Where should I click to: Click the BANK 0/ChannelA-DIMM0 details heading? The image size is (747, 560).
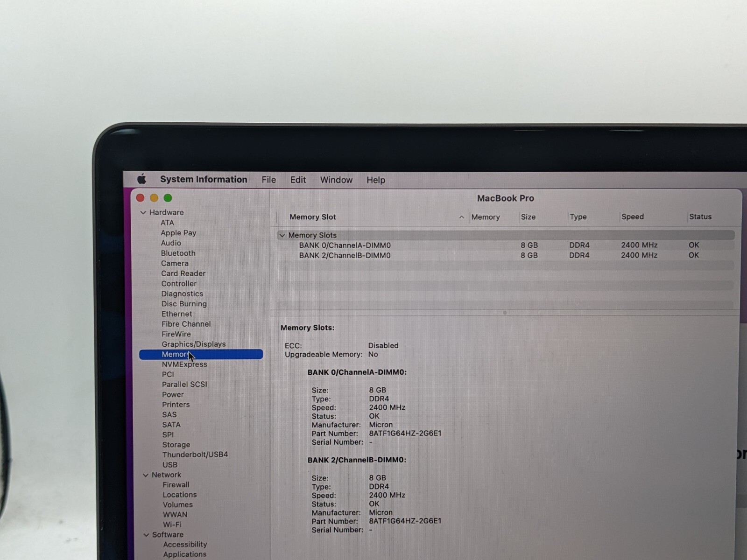coord(357,372)
